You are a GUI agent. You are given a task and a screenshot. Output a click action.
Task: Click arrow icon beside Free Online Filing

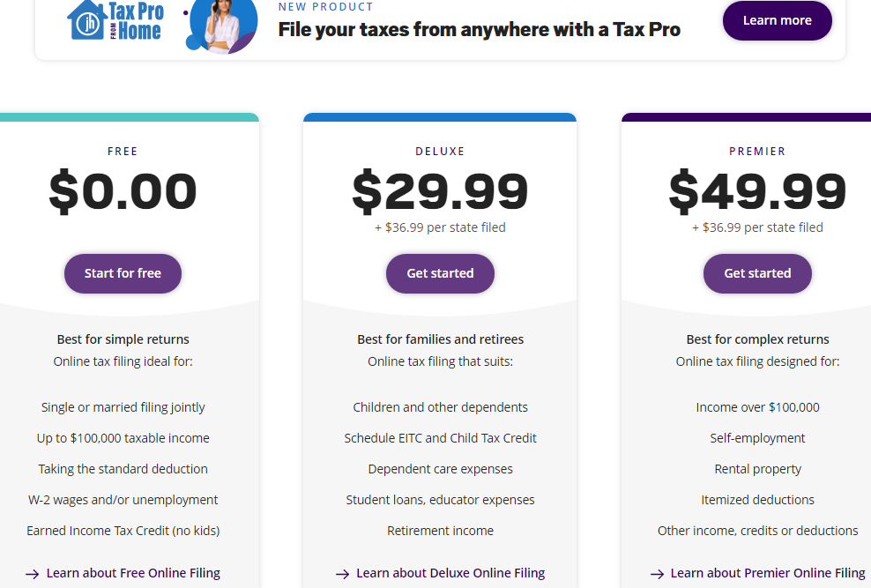point(32,574)
